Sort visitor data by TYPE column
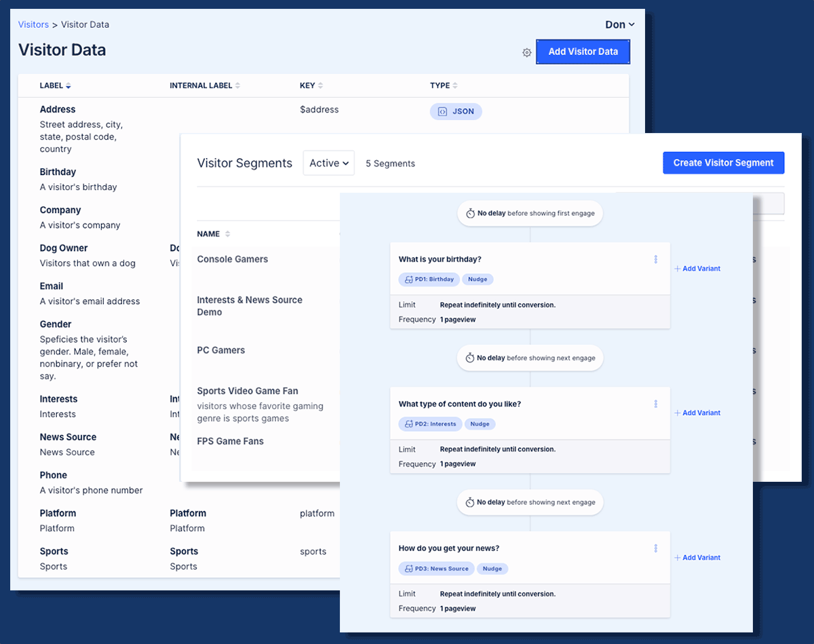The height and width of the screenshot is (644, 814). pos(455,86)
